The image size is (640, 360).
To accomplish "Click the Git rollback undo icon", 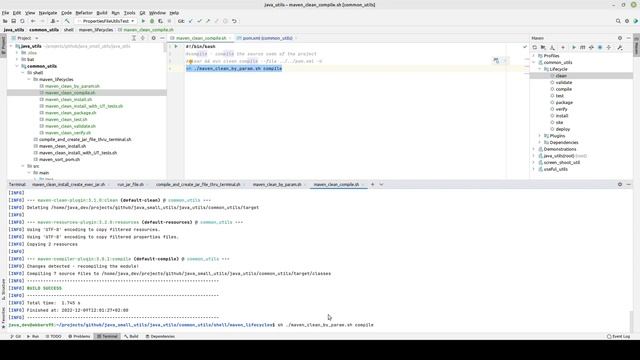I will [x=234, y=21].
